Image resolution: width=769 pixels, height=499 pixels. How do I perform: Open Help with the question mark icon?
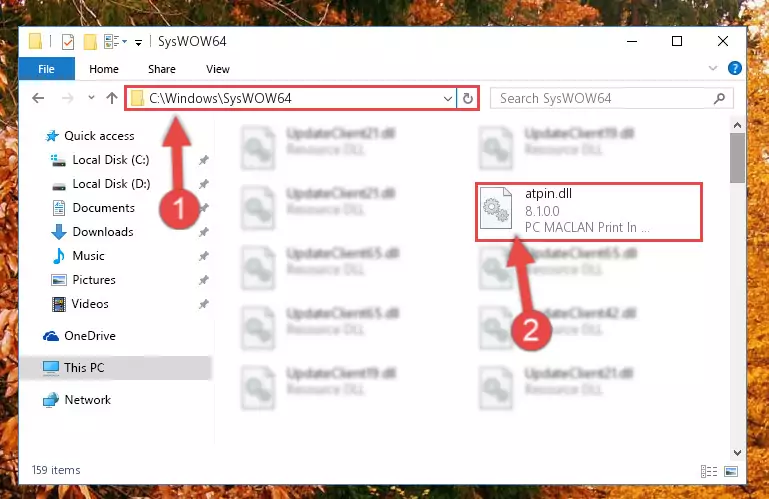734,68
